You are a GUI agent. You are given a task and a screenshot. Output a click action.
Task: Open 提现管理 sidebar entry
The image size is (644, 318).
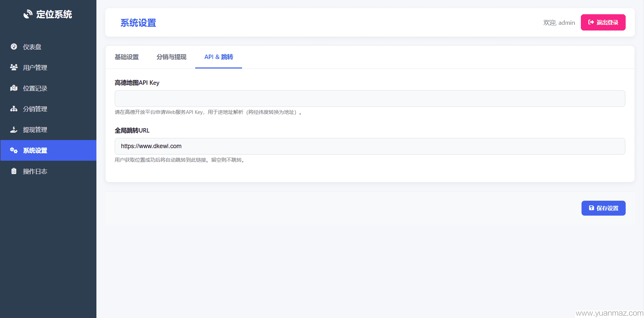point(48,130)
